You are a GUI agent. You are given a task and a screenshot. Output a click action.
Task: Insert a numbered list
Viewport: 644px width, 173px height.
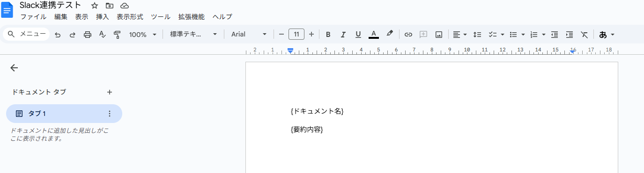pos(534,34)
